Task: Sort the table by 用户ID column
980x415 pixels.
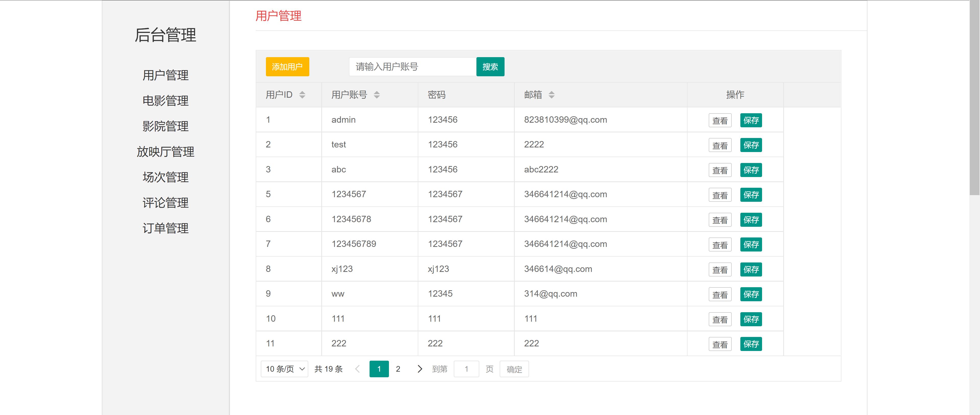Action: tap(302, 95)
